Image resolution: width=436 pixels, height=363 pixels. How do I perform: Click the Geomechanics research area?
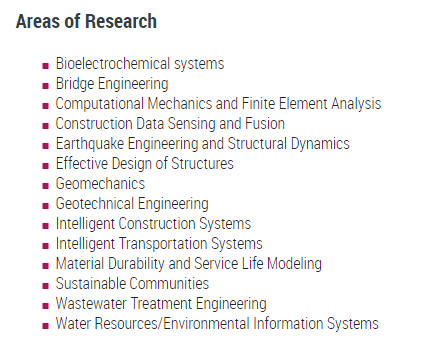pos(100,184)
